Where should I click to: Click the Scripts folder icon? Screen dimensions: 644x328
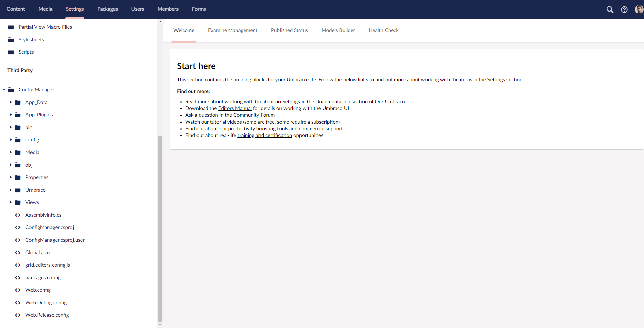pyautogui.click(x=11, y=52)
